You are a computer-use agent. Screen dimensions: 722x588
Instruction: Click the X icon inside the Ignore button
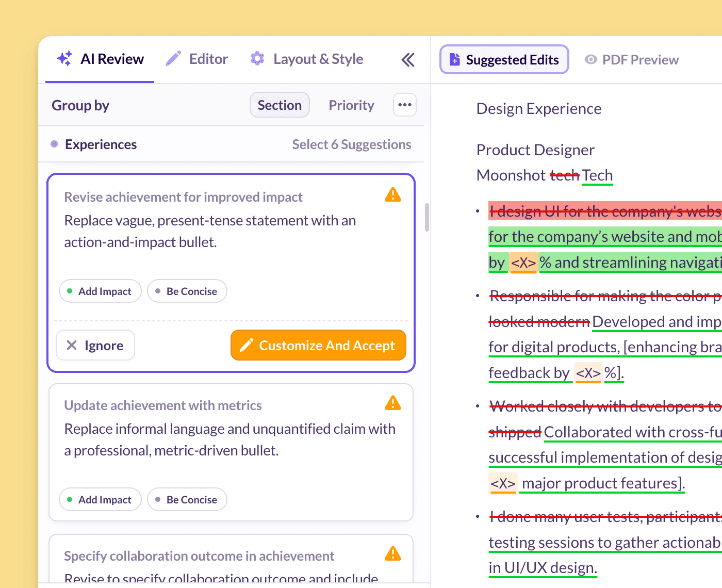72,345
